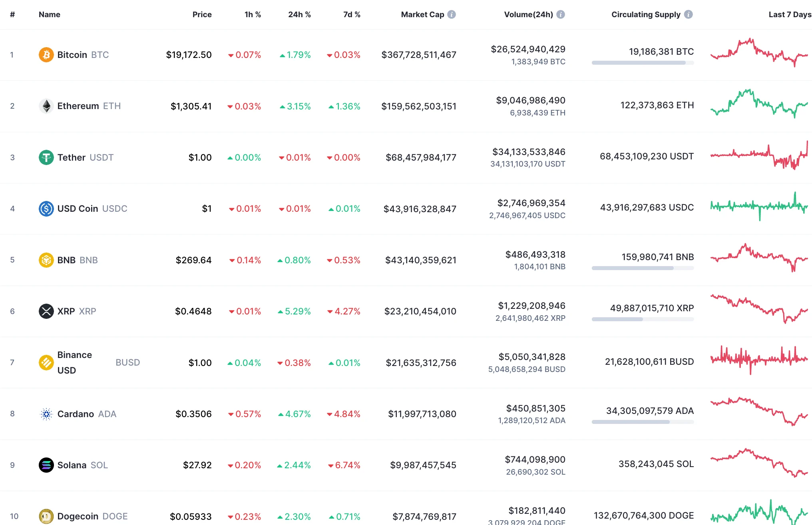This screenshot has height=525, width=812.
Task: Sort by the Name column header
Action: (x=49, y=14)
